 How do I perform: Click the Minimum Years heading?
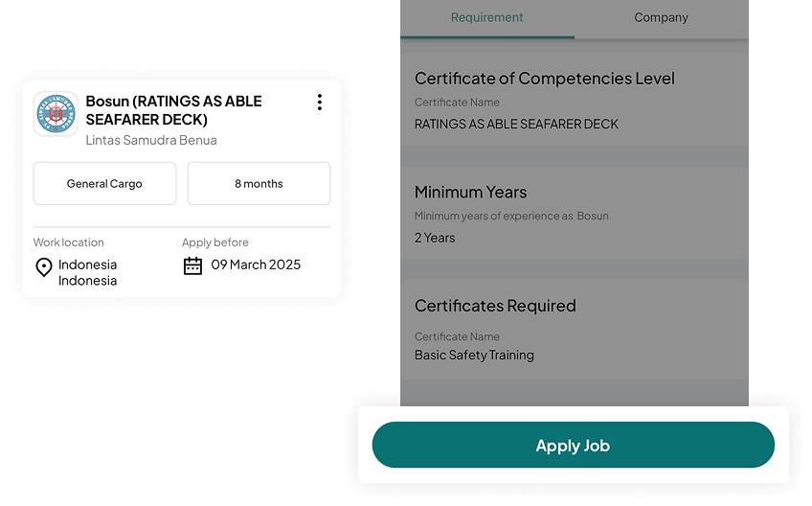(x=470, y=192)
